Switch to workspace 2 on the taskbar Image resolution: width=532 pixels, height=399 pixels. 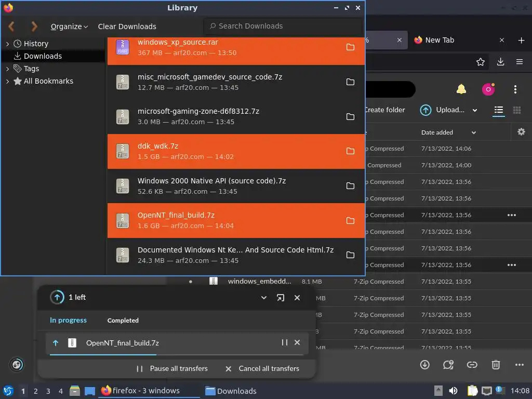[35, 391]
